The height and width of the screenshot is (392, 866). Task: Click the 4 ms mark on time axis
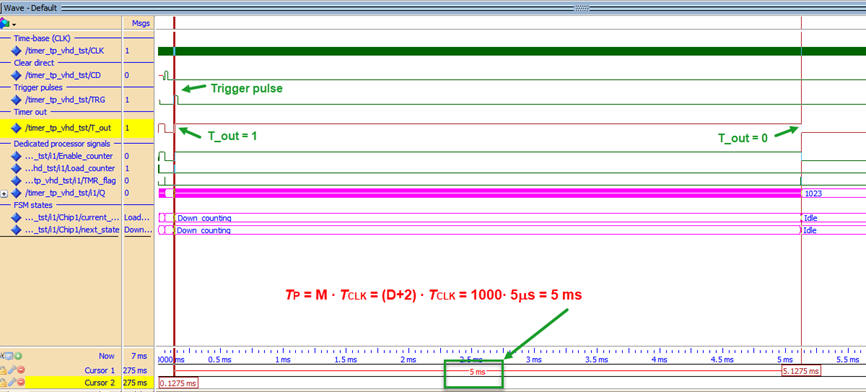click(659, 360)
